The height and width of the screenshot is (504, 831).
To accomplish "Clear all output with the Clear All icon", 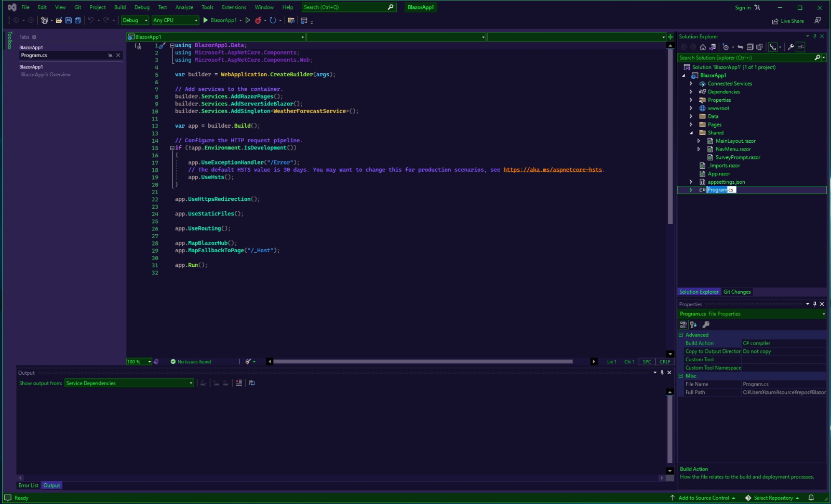I will (238, 383).
